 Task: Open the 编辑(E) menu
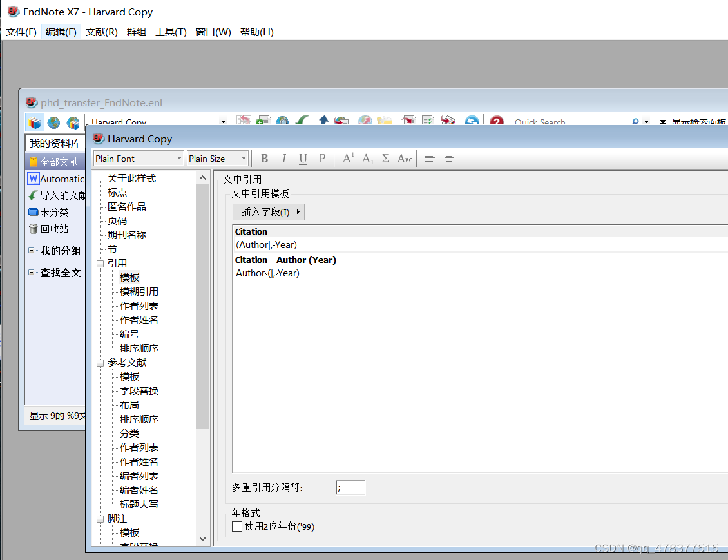coord(61,32)
